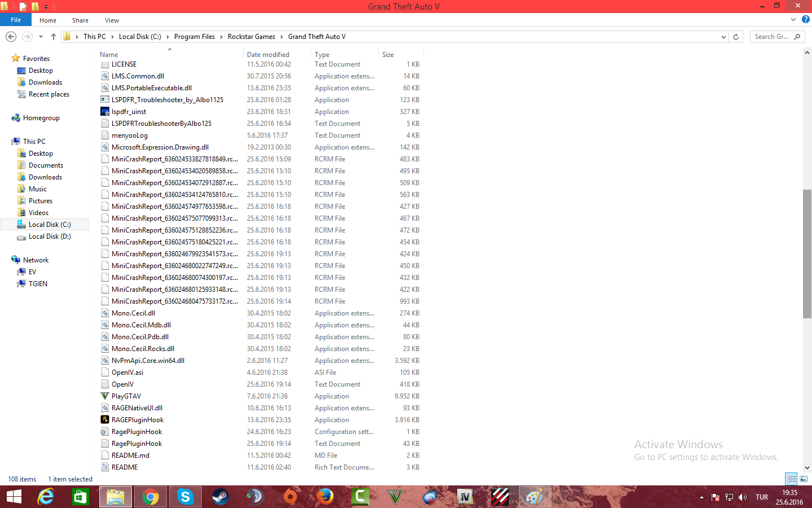Select the NvPmApi.Core.win64.dll file
Image resolution: width=812 pixels, height=508 pixels.
pyautogui.click(x=148, y=361)
